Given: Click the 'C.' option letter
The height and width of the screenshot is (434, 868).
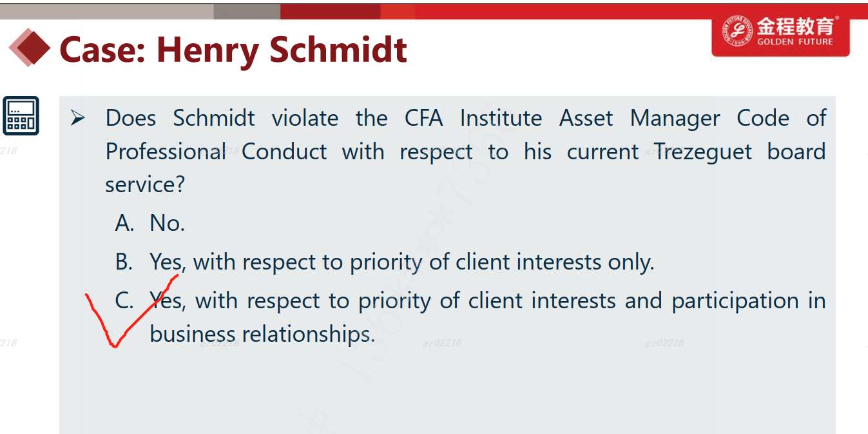Looking at the screenshot, I should click(125, 301).
